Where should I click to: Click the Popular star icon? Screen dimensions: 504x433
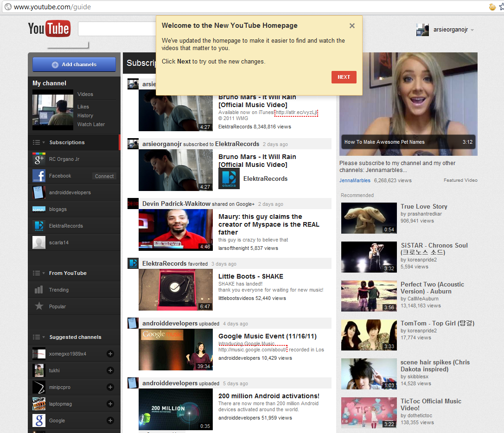coord(39,306)
